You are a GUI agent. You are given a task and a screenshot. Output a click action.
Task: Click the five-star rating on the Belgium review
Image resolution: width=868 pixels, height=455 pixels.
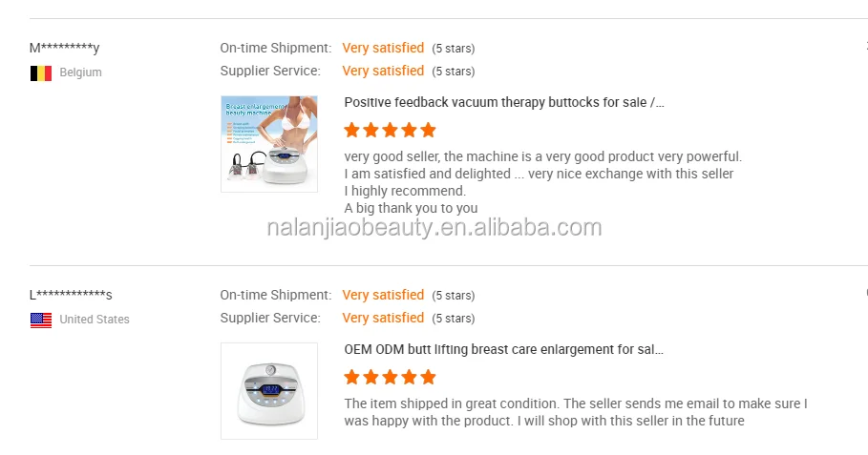[x=390, y=130]
